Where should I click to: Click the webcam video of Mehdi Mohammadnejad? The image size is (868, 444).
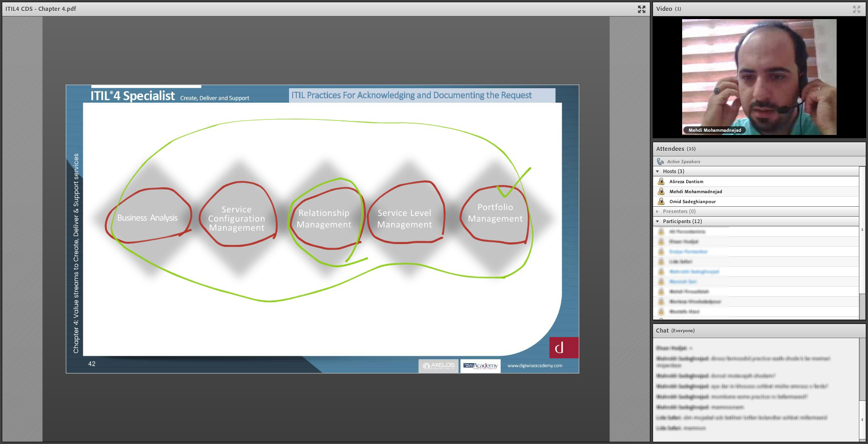759,77
